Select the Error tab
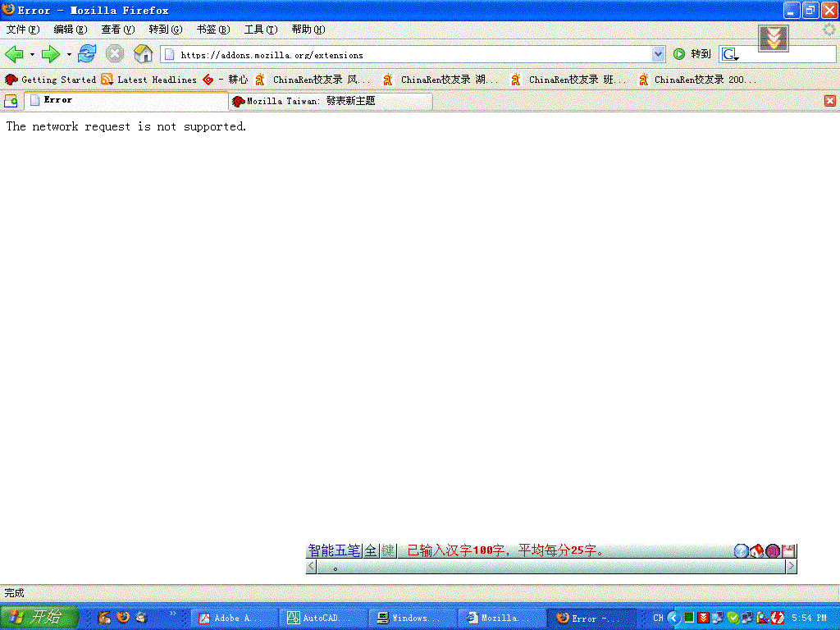840x630 pixels. point(126,101)
